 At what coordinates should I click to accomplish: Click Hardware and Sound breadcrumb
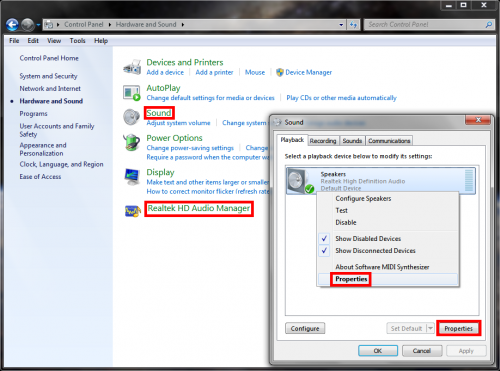[x=146, y=24]
